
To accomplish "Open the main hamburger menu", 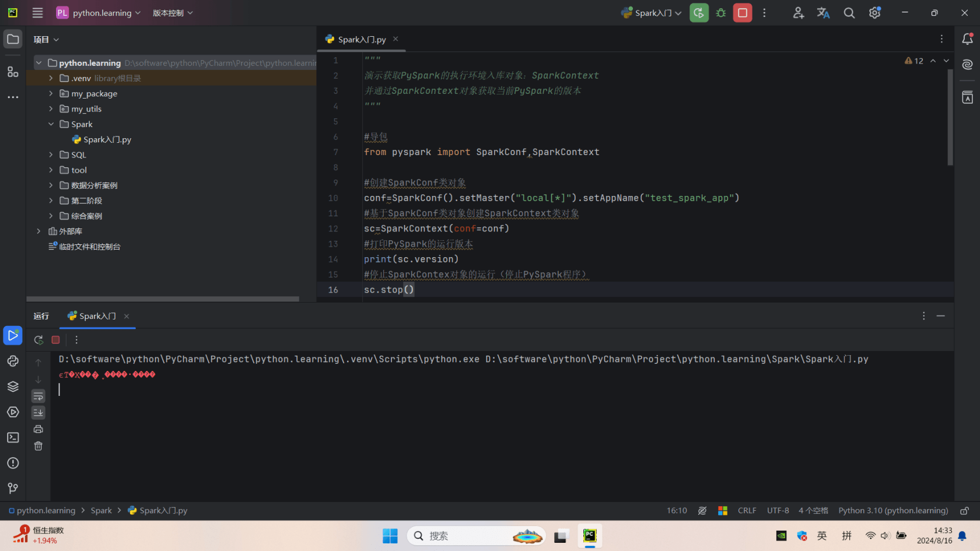I will (x=37, y=13).
